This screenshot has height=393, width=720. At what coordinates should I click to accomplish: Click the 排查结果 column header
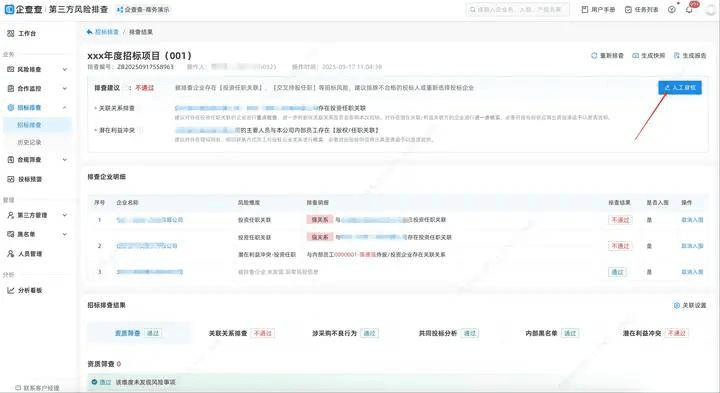pos(619,202)
